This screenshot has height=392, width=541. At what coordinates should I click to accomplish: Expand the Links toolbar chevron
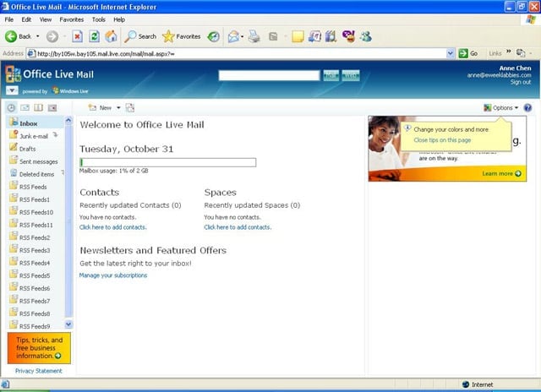(x=509, y=52)
